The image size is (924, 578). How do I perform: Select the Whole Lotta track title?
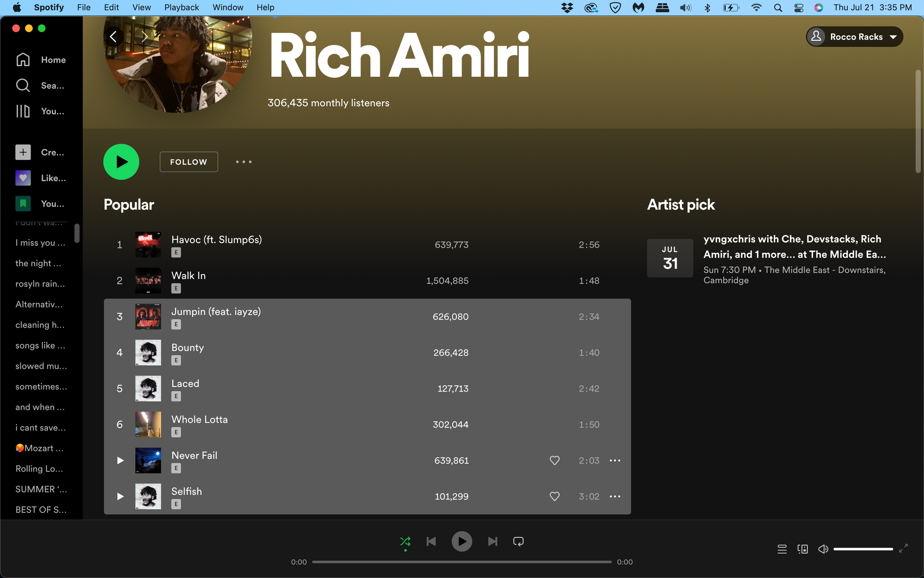pos(200,419)
